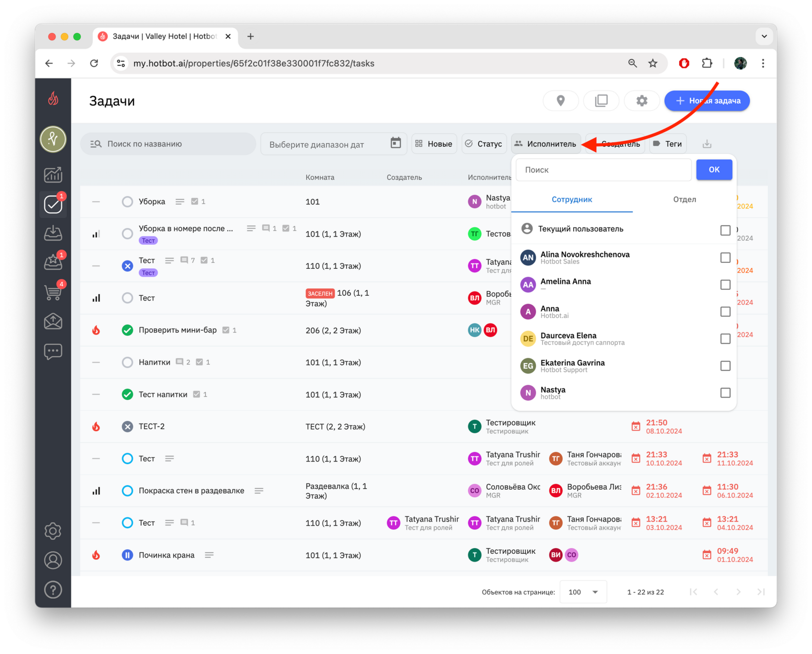Viewport: 812px width, 654px height.
Task: Click the Новая задача button
Action: (707, 101)
